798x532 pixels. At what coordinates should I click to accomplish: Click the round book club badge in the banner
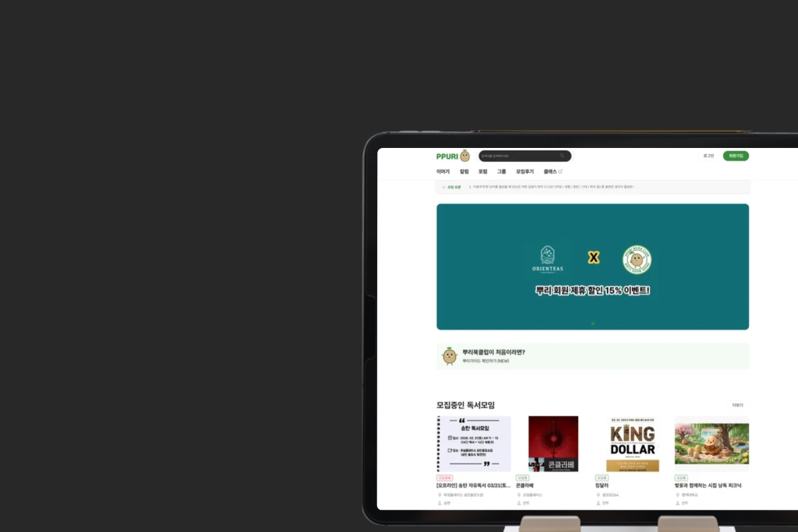pos(637,259)
